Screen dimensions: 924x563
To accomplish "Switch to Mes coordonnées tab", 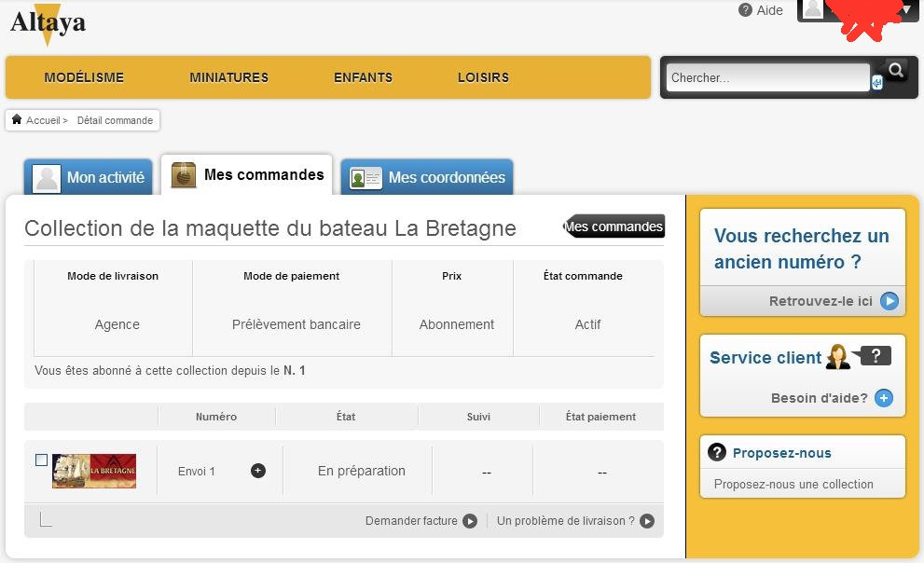I will (427, 177).
